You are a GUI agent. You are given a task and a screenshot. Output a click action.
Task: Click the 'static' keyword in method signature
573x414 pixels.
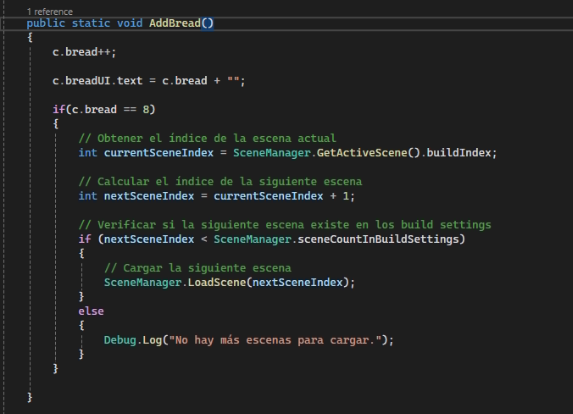click(91, 23)
